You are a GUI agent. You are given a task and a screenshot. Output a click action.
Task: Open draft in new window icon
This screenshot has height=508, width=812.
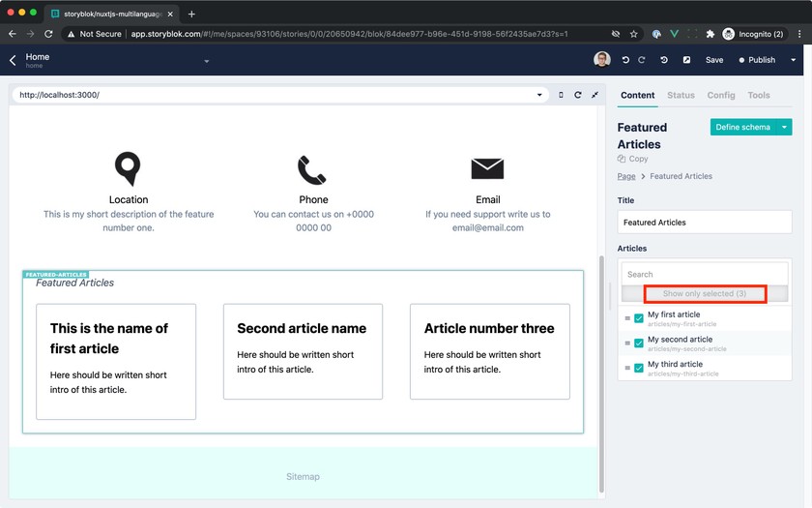[x=686, y=60]
